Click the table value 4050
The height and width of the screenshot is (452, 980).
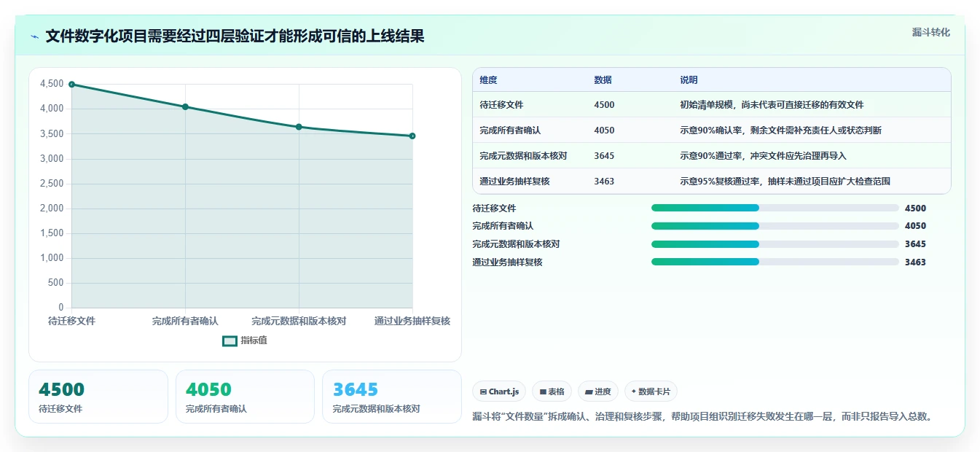tap(604, 130)
